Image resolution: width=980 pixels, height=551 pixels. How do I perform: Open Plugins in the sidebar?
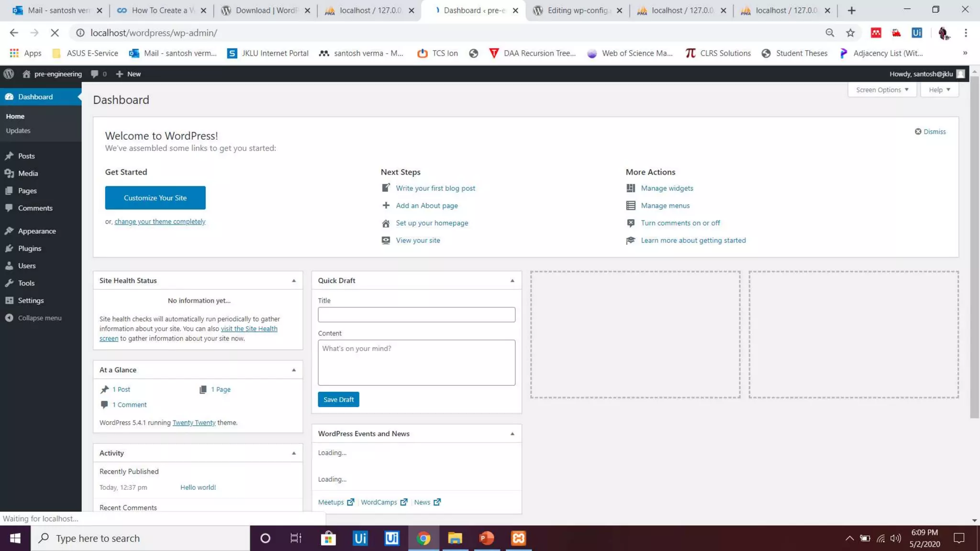29,248
